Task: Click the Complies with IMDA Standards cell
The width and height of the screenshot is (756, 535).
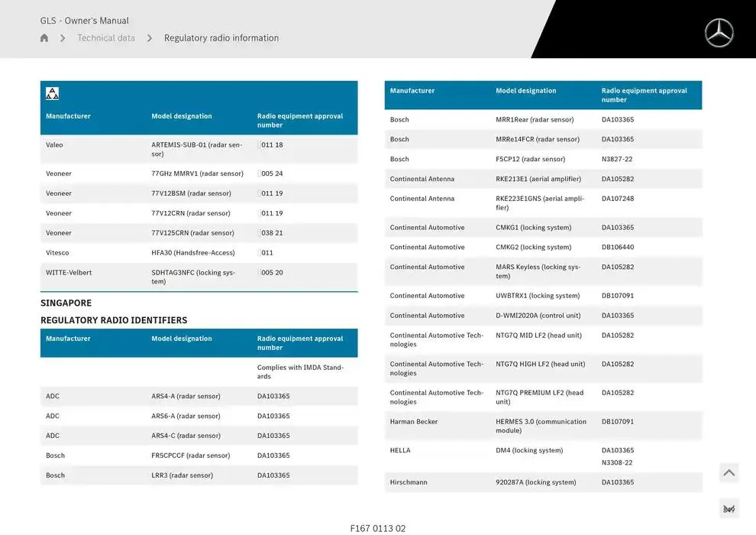Action: point(300,371)
